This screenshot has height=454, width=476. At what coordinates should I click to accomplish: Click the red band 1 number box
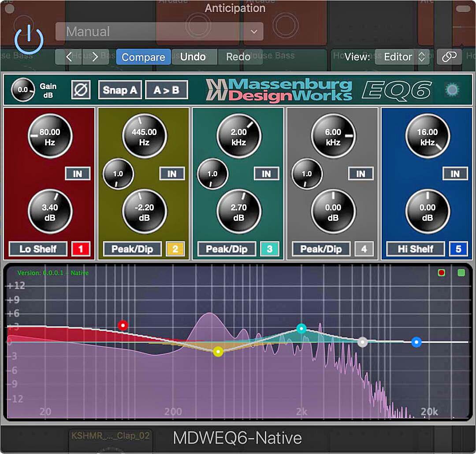(x=81, y=249)
